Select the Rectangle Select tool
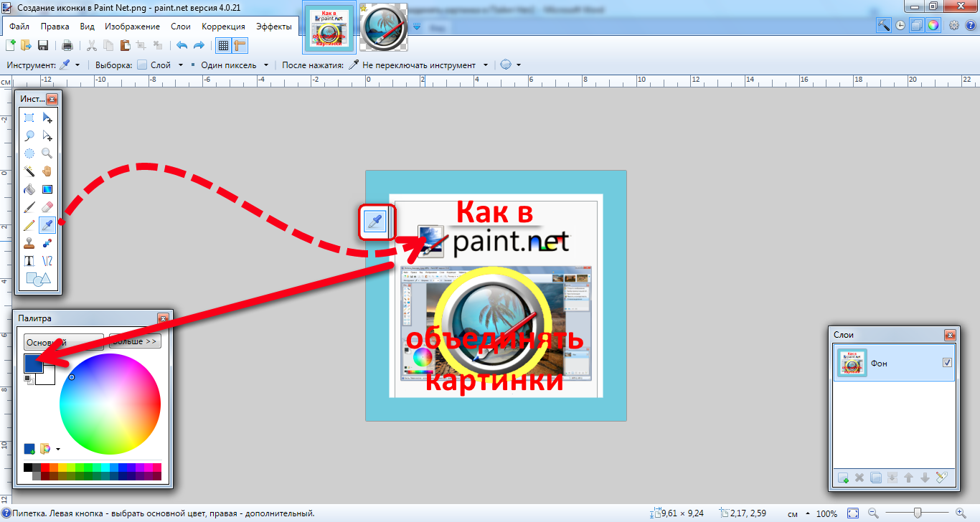Screen dimensions: 980x522 click(29, 118)
